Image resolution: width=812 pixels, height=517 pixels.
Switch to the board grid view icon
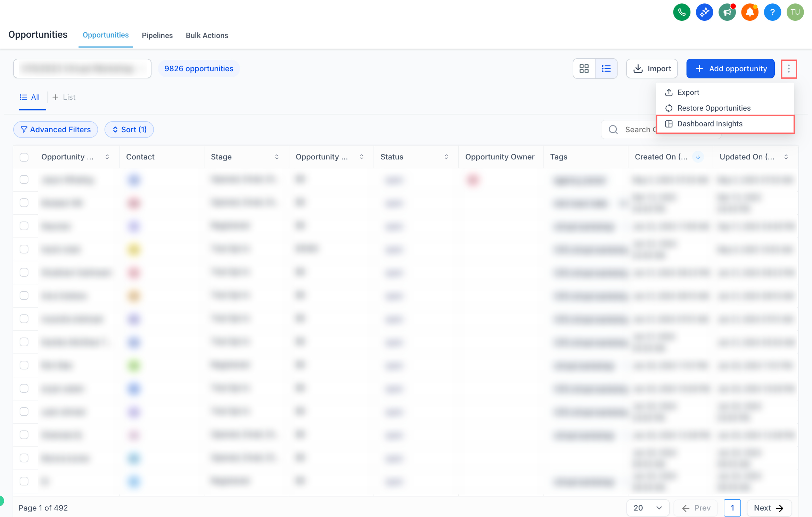tap(584, 69)
